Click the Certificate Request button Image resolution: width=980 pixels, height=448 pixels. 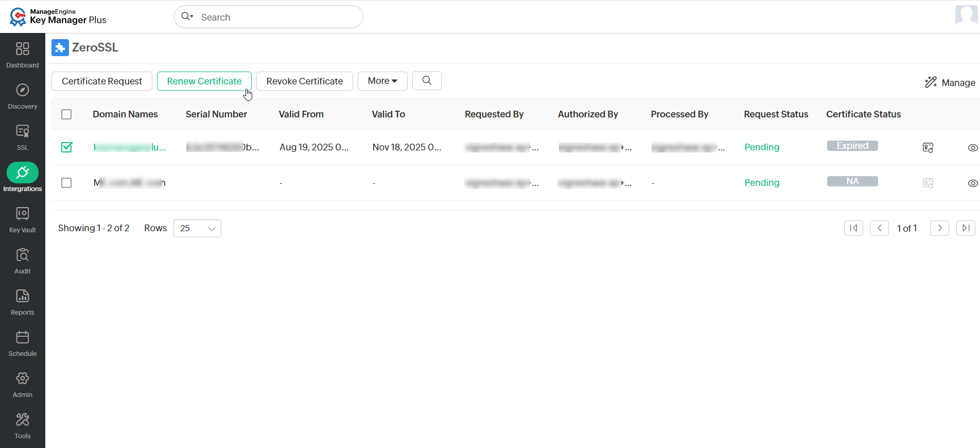[102, 81]
